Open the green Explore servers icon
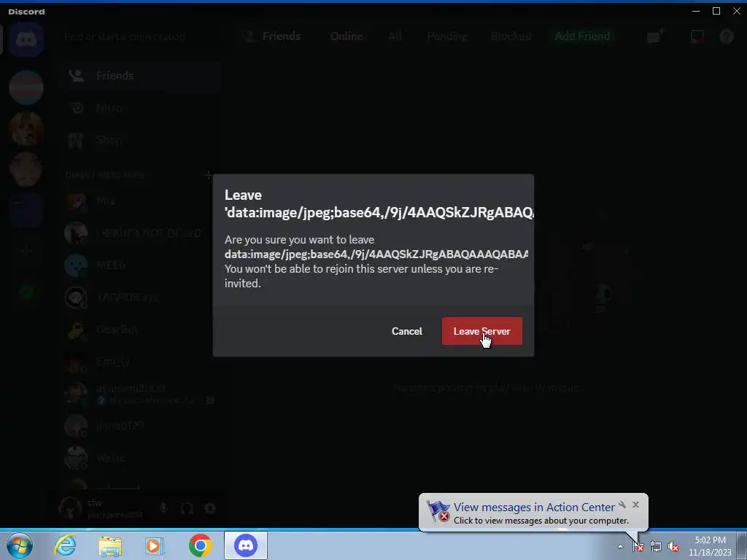The image size is (747, 560). click(26, 292)
